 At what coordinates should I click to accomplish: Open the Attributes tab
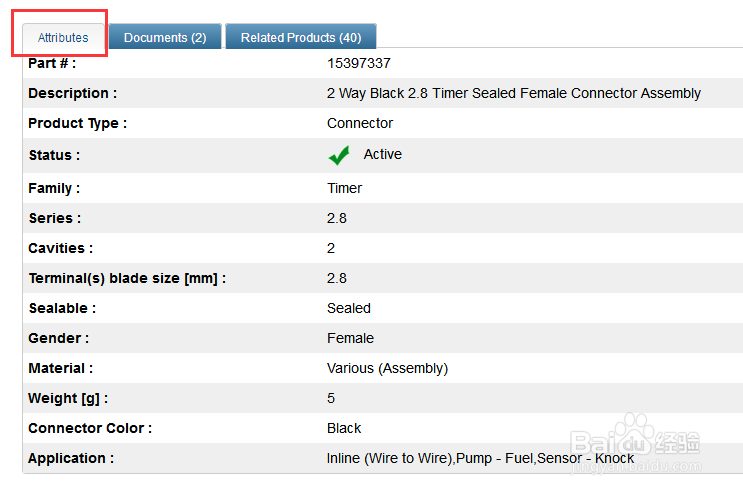[63, 37]
